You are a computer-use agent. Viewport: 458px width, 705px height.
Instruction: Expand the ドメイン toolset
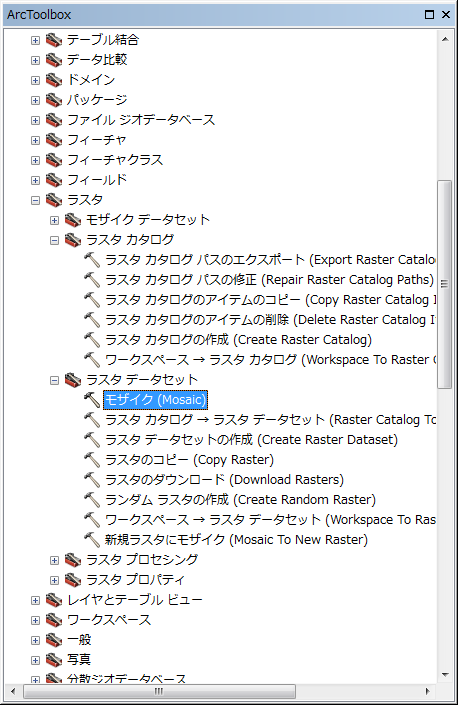coord(35,80)
